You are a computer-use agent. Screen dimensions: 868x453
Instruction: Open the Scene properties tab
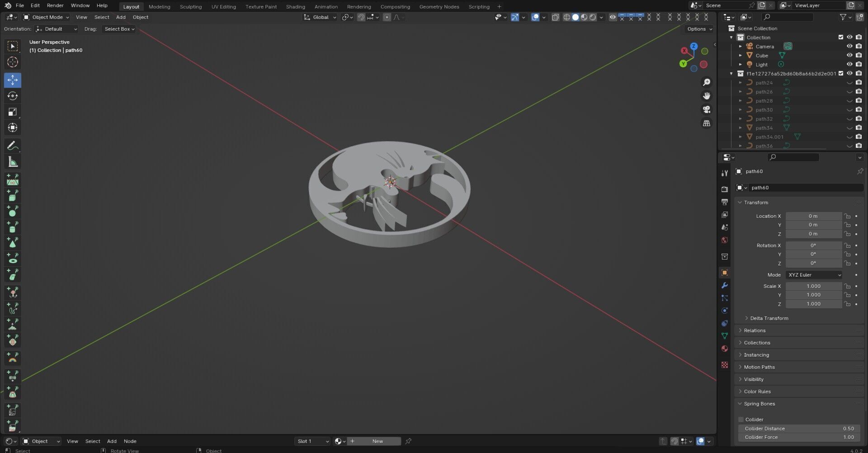pyautogui.click(x=725, y=227)
